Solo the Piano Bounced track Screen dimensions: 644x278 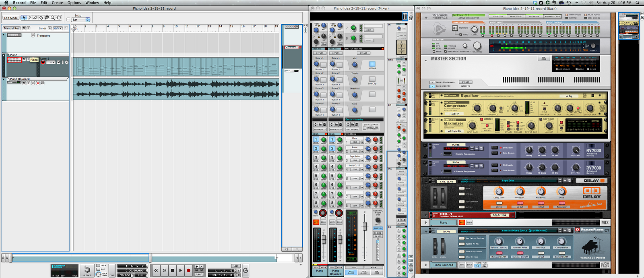29,83
